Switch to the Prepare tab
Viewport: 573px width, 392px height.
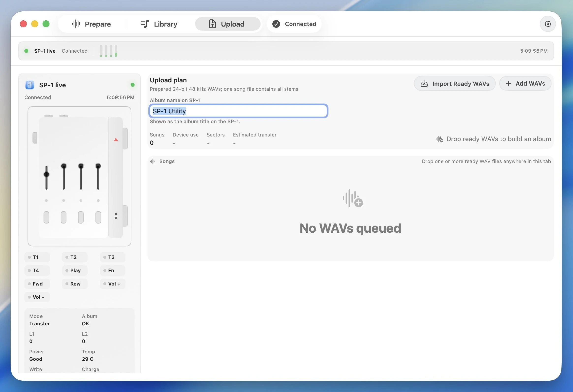[91, 24]
